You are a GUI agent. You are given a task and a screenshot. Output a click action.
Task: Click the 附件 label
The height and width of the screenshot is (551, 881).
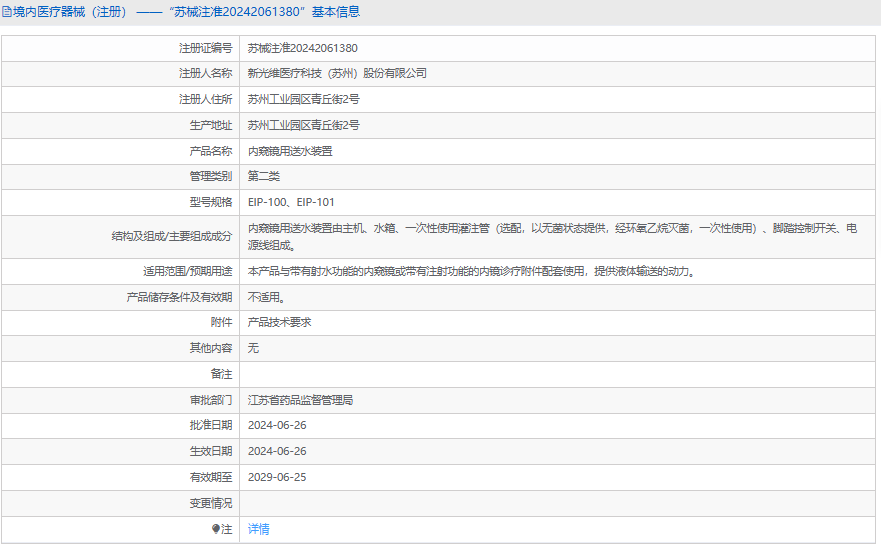pos(221,322)
